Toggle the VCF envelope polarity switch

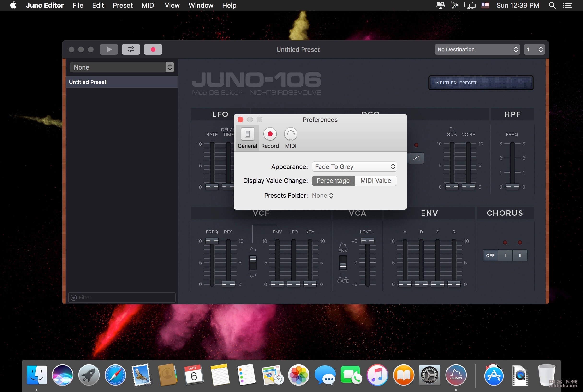pyautogui.click(x=253, y=262)
